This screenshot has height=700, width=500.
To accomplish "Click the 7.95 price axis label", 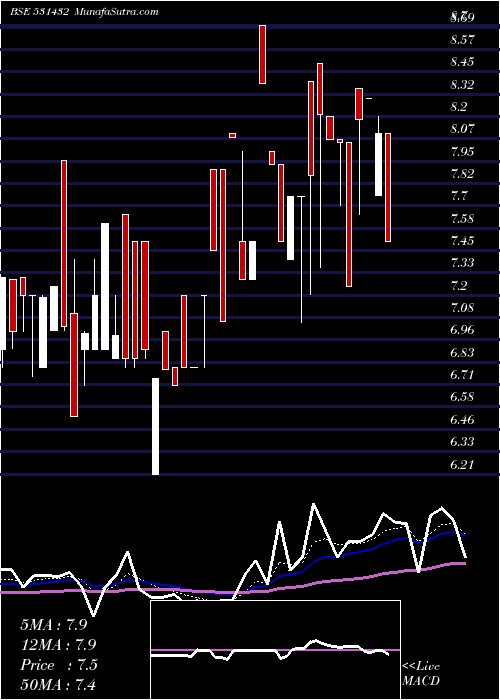I will [462, 151].
